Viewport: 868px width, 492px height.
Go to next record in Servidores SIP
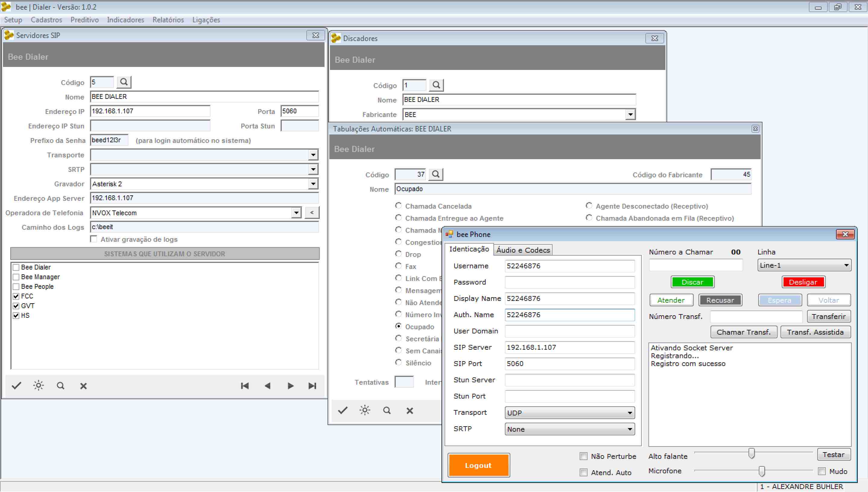[x=290, y=386]
